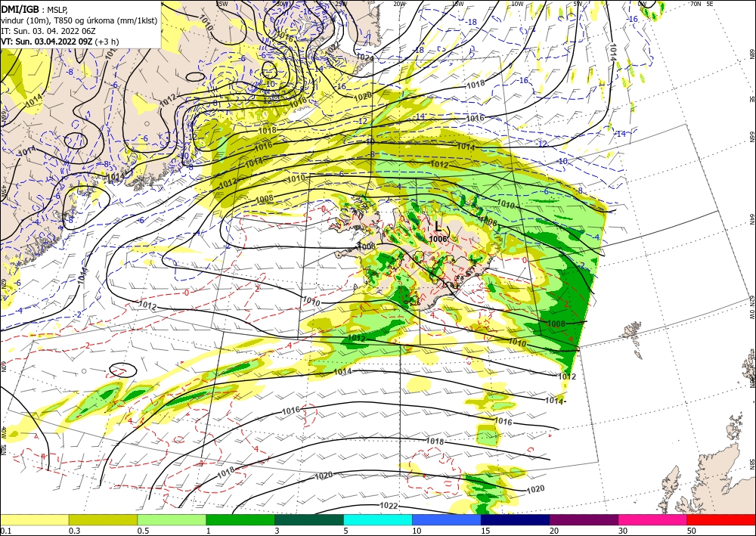Viewport: 756px width, 536px height.
Task: Click the legend value '20' under the scale
Action: coord(554,531)
